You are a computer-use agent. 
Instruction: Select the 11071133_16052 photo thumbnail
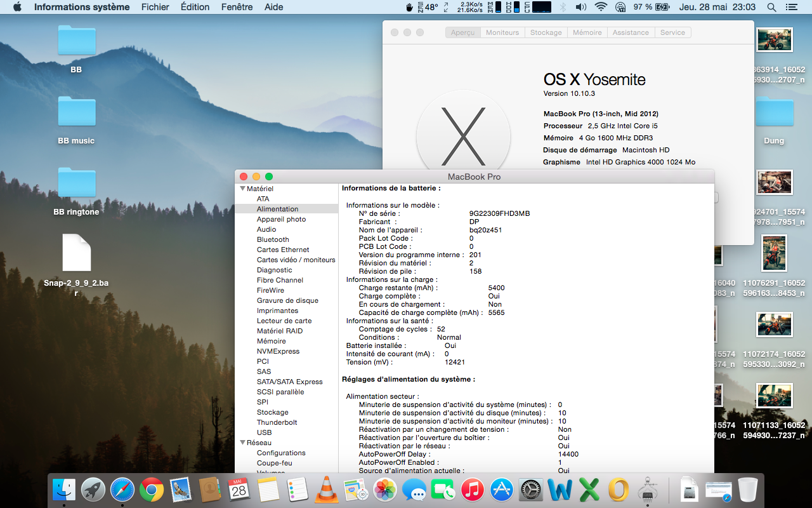tap(775, 396)
